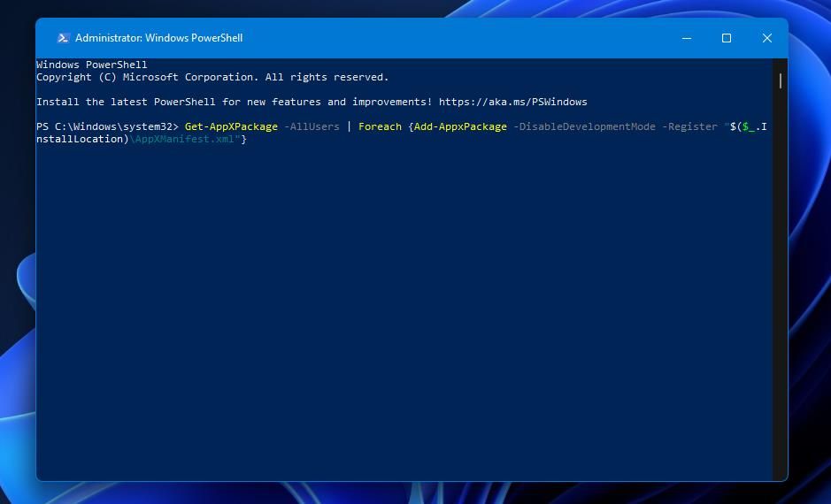
Task: Close the Administrator PowerShell window
Action: click(x=767, y=38)
